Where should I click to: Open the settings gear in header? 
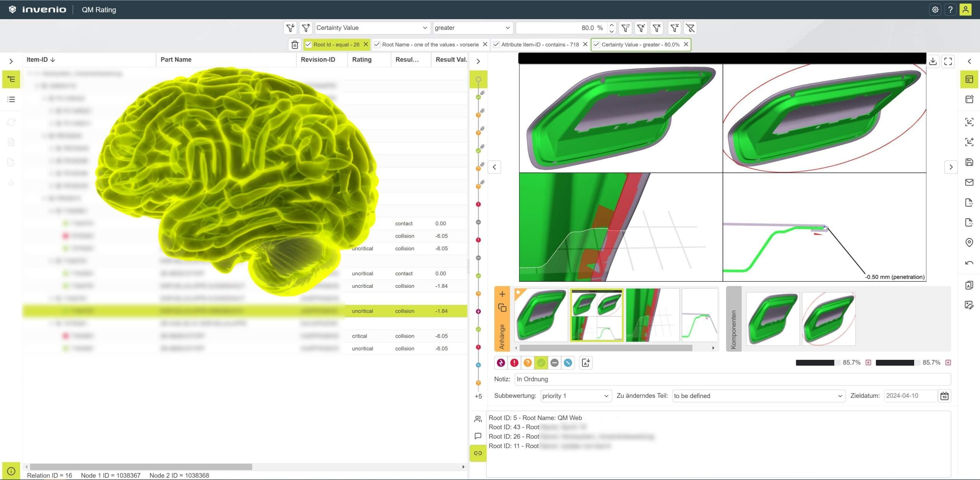935,10
